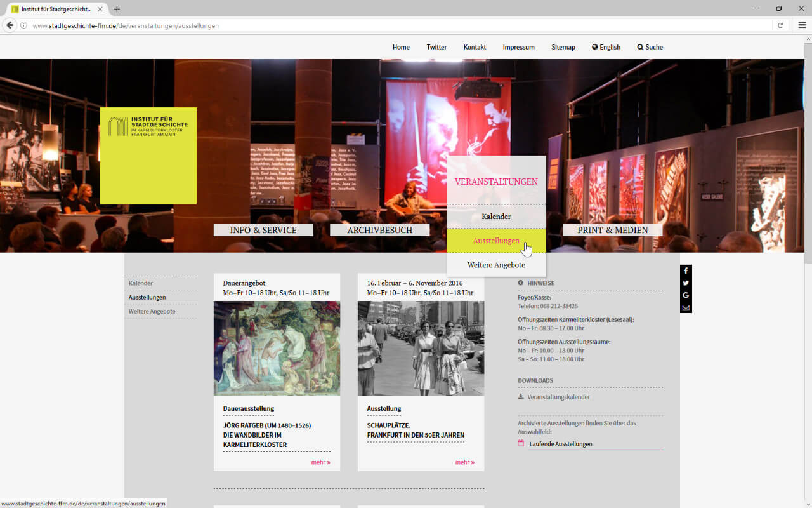
Task: Switch the site language to English
Action: (606, 47)
